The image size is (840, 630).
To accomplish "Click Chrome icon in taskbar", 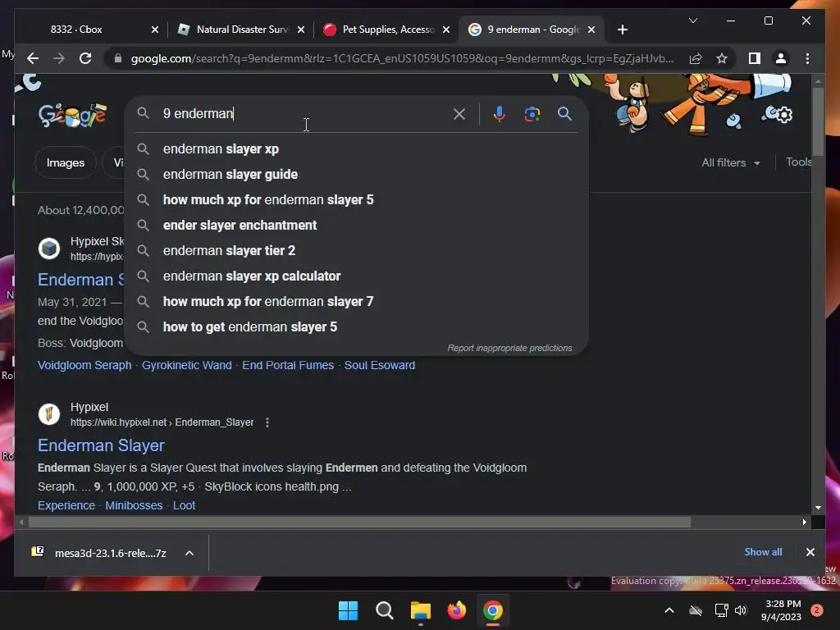I will click(492, 610).
